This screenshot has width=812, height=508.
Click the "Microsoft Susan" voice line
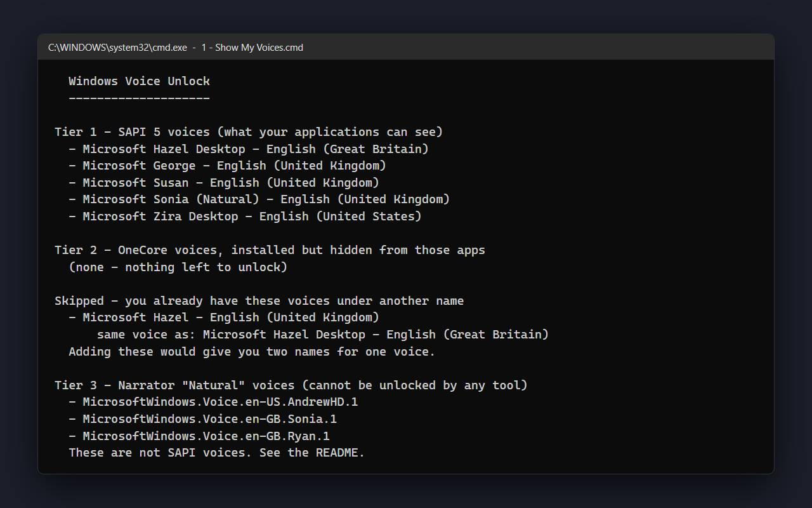coord(224,182)
